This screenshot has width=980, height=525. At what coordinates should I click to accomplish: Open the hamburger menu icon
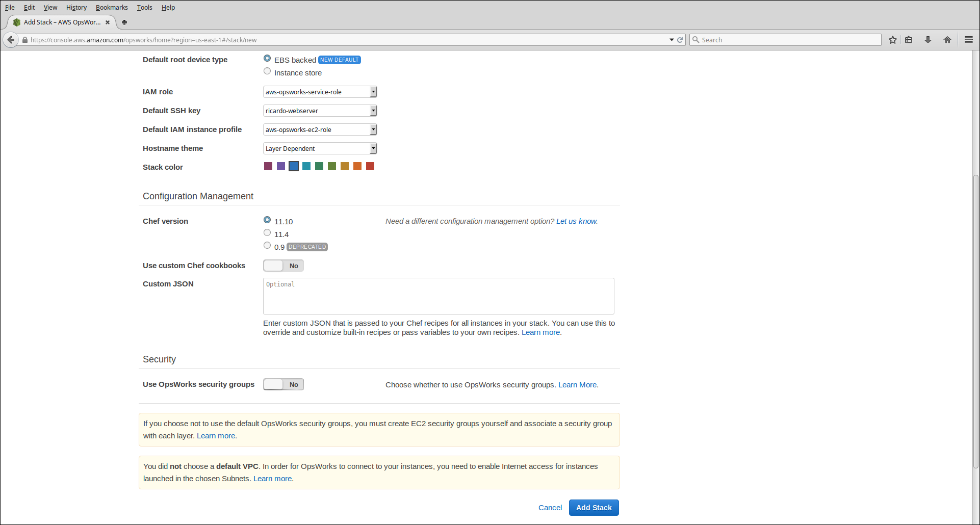click(x=969, y=40)
